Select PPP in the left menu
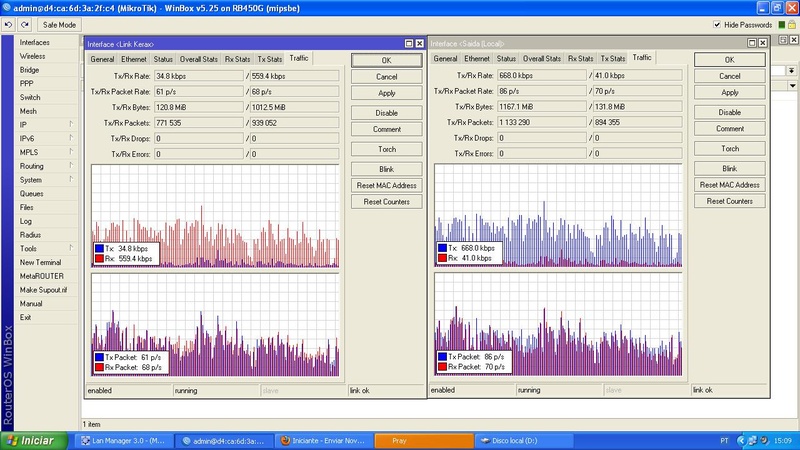This screenshot has width=800, height=450. point(27,84)
